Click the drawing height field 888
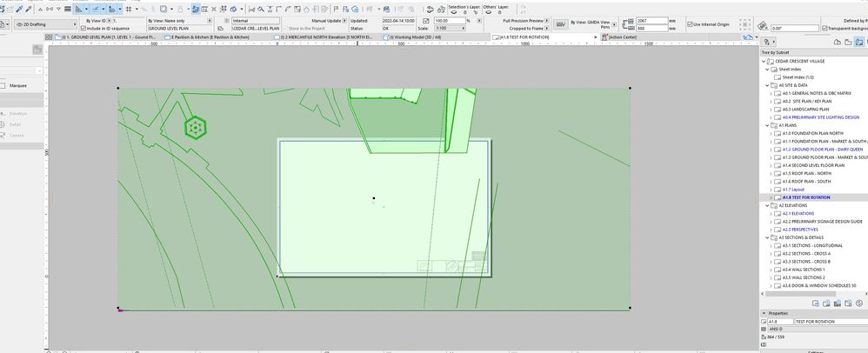 click(652, 28)
